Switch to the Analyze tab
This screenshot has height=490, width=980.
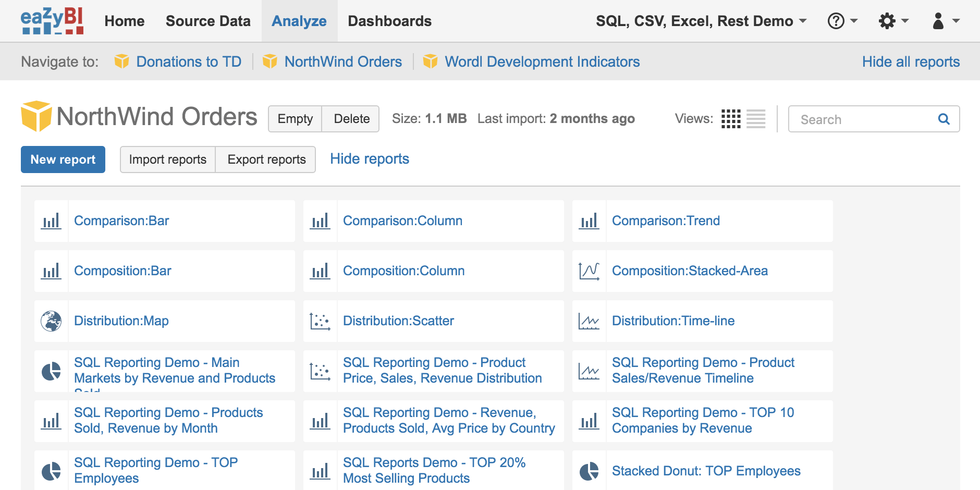pyautogui.click(x=299, y=21)
